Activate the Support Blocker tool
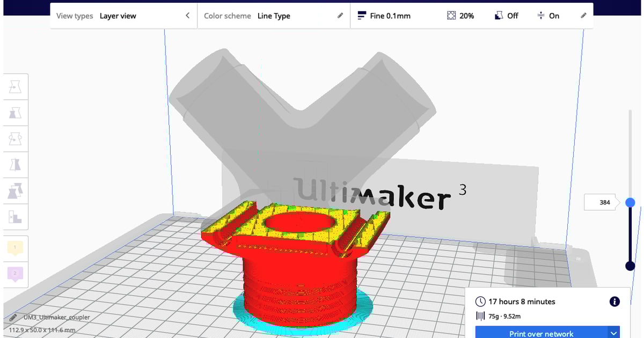 tap(15, 217)
